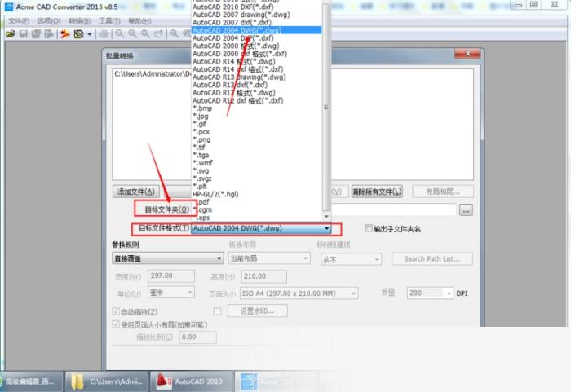The height and width of the screenshot is (392, 571).
Task: Choose AutoCAD 2000 dxf 格式(*.dxf) option
Action: [256, 54]
